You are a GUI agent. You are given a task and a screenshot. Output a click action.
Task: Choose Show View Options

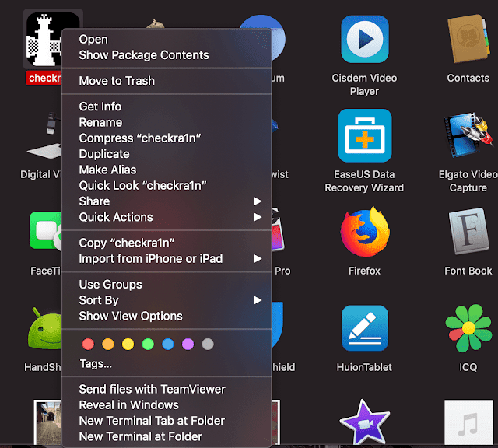(x=167, y=317)
